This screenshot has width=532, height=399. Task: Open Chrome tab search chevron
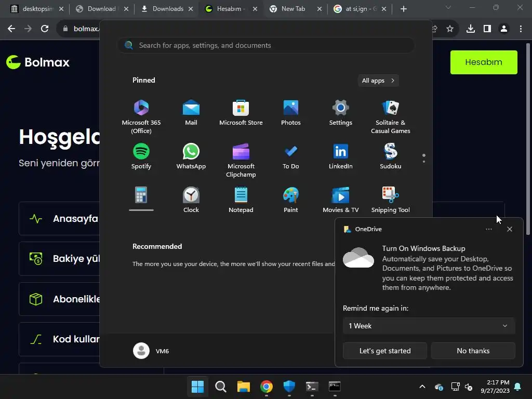[448, 7]
